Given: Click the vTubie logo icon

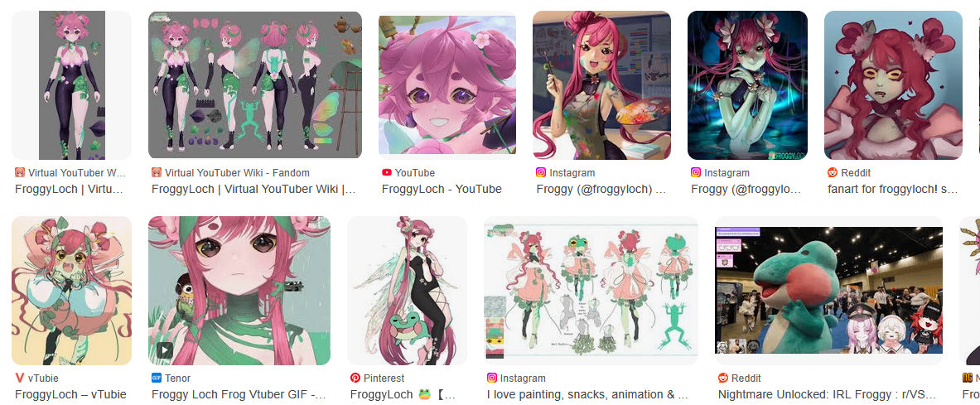Looking at the screenshot, I should point(19,378).
